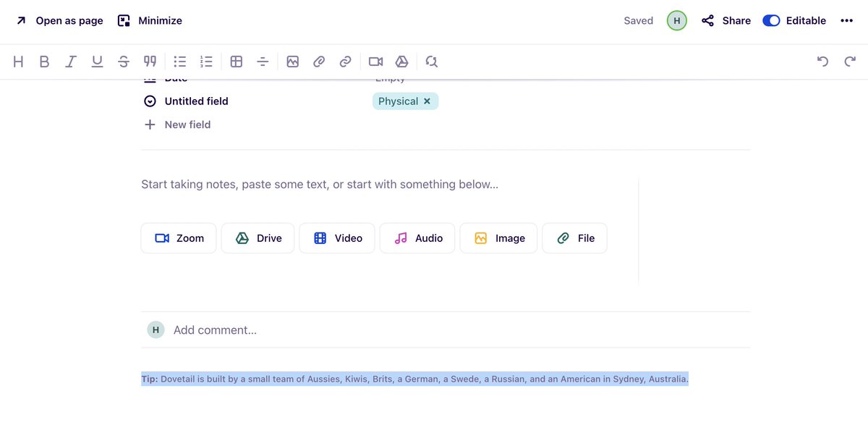Upload an Image button
Viewport: 868px width, 441px height.
pos(498,238)
